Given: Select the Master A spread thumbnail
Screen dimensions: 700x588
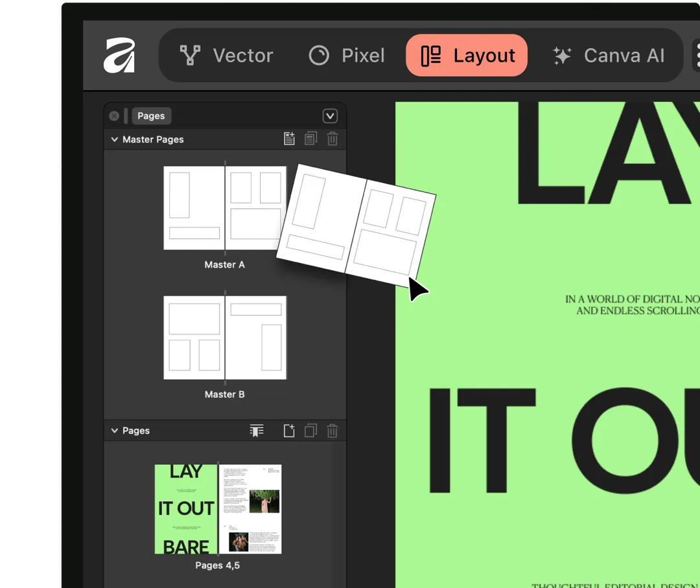Looking at the screenshot, I should (x=225, y=208).
